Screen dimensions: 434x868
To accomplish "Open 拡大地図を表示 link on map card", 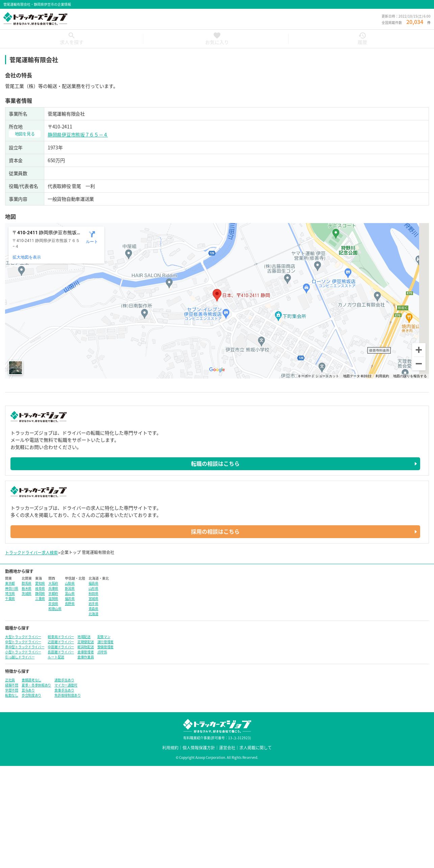I will tap(26, 257).
